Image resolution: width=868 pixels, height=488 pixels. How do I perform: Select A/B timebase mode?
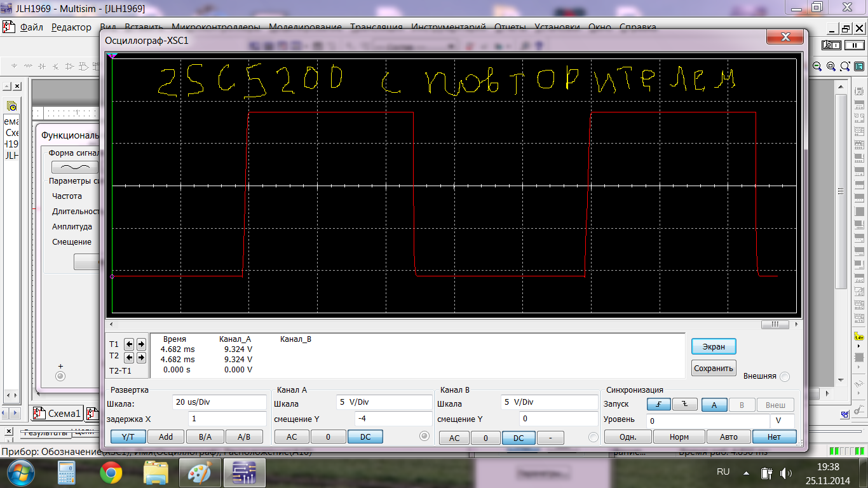(244, 437)
